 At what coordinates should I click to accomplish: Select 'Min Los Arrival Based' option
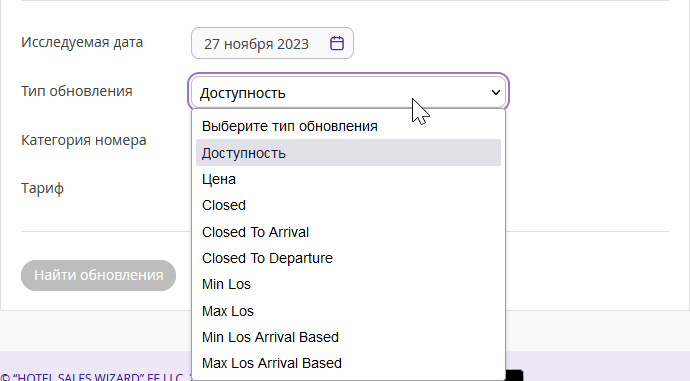[x=348, y=337]
